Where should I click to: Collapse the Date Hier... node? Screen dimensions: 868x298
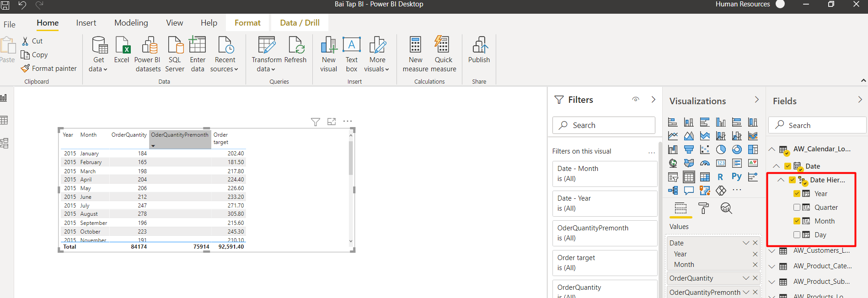(781, 180)
